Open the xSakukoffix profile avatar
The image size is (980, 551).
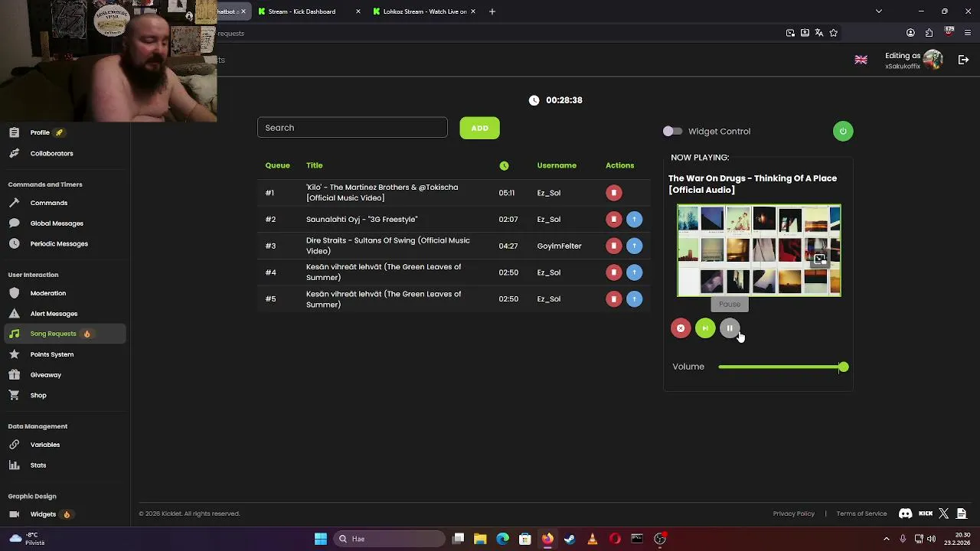(933, 60)
